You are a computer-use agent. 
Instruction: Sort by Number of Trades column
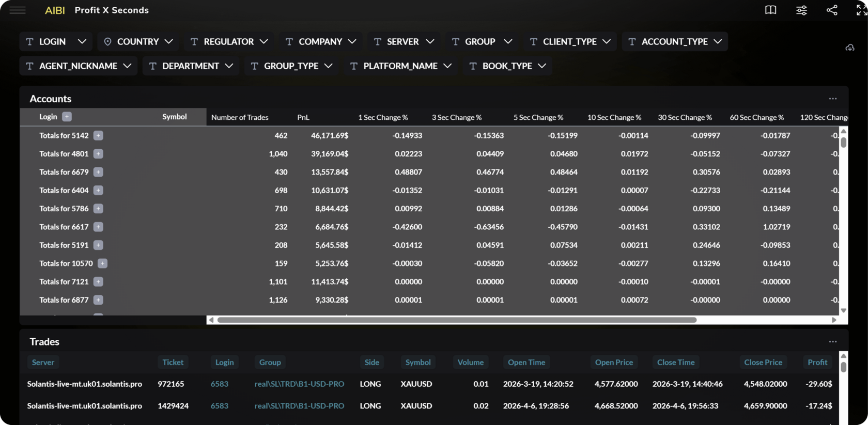point(240,117)
